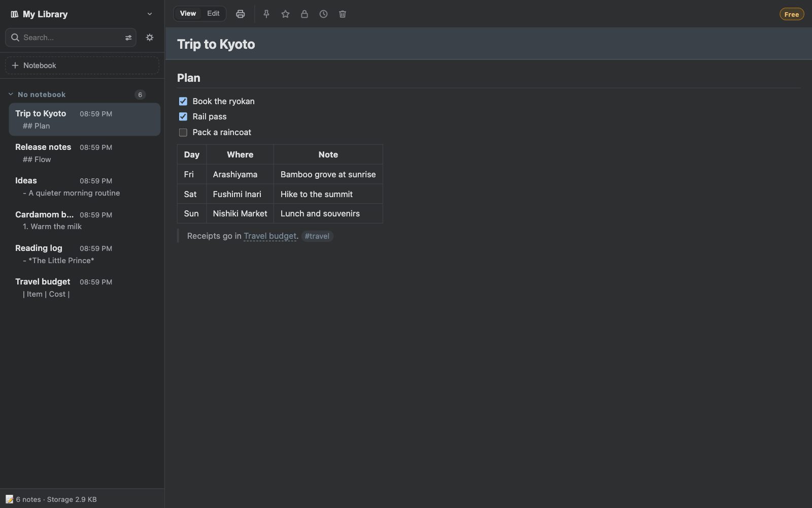This screenshot has width=812, height=508.
Task: Click the #travel tag
Action: coord(317,236)
